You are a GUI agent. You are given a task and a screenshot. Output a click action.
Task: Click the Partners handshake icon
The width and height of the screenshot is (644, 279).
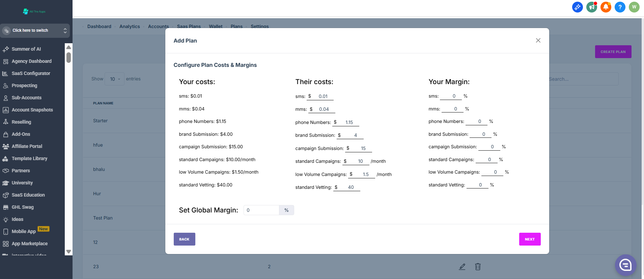pos(6,171)
